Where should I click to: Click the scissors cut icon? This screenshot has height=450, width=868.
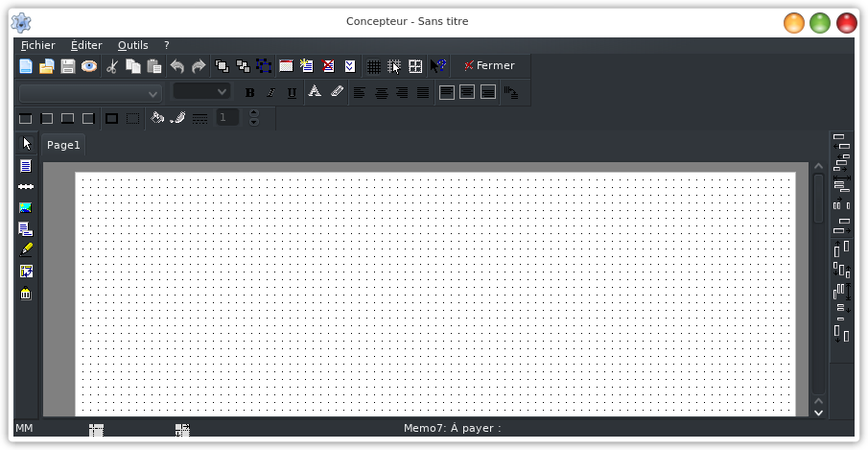pos(112,66)
